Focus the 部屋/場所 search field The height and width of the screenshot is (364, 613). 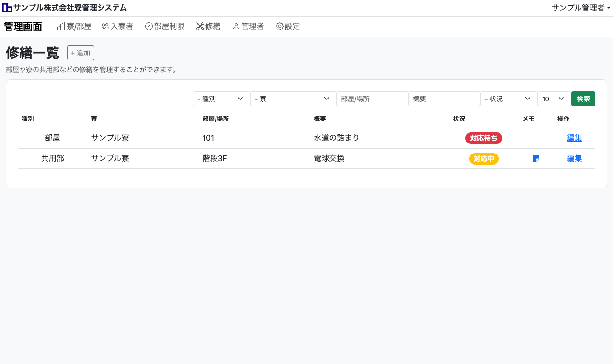point(372,99)
